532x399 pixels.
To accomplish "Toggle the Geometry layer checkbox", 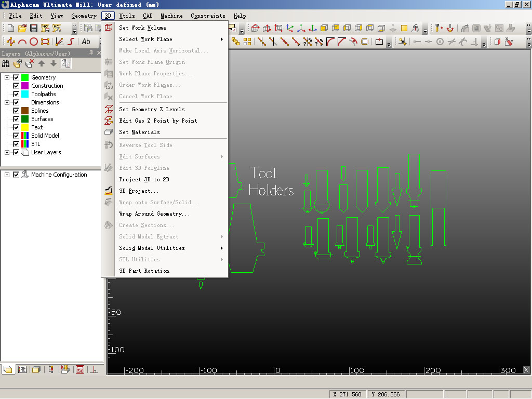I will pos(16,78).
